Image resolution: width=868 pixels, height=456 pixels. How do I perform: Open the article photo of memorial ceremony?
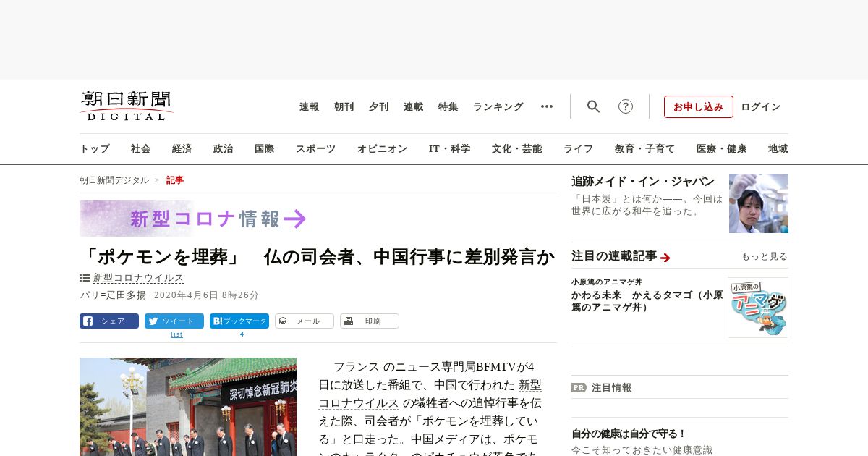(x=188, y=406)
